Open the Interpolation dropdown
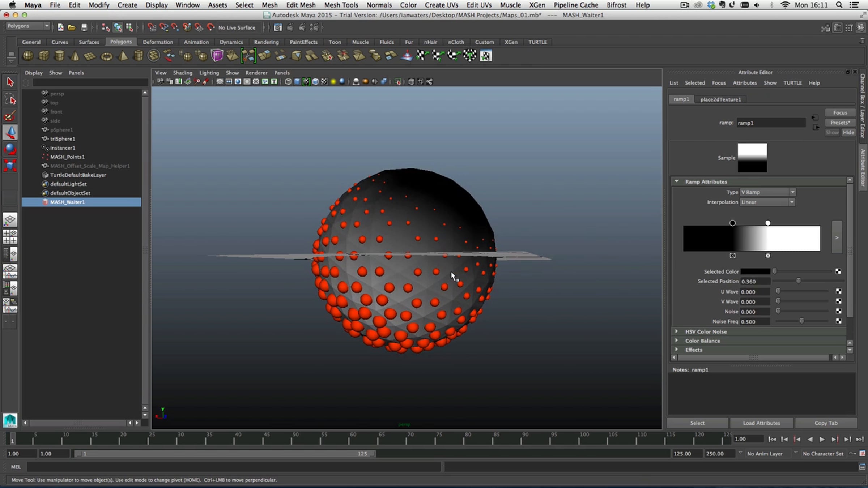 pyautogui.click(x=767, y=202)
